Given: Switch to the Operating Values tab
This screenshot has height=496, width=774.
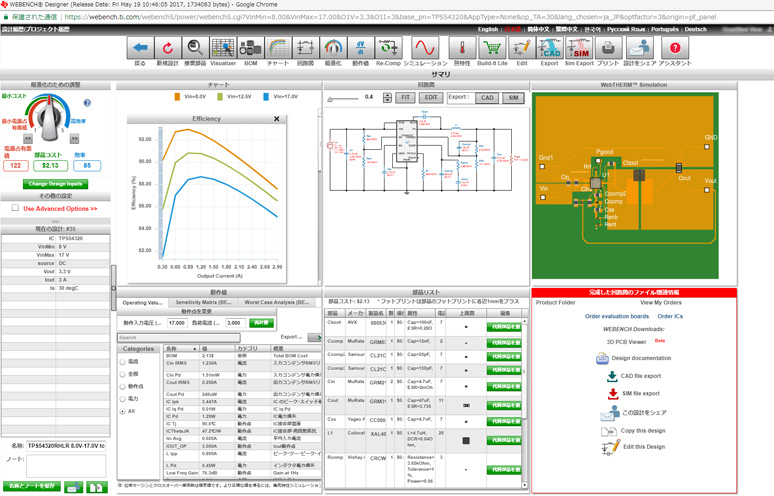Looking at the screenshot, I should coord(142,303).
